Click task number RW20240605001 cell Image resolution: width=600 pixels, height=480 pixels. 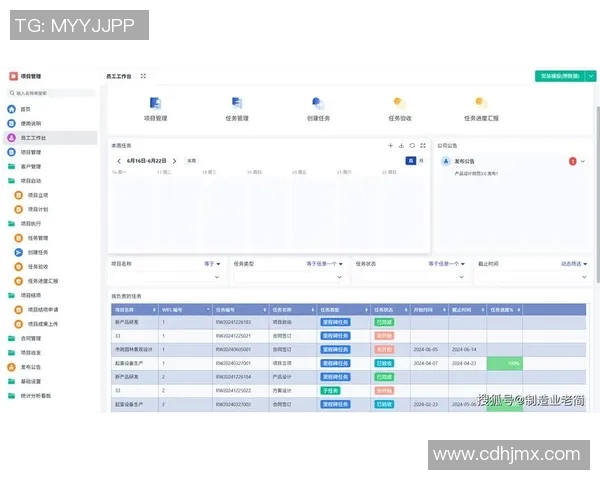click(x=233, y=349)
